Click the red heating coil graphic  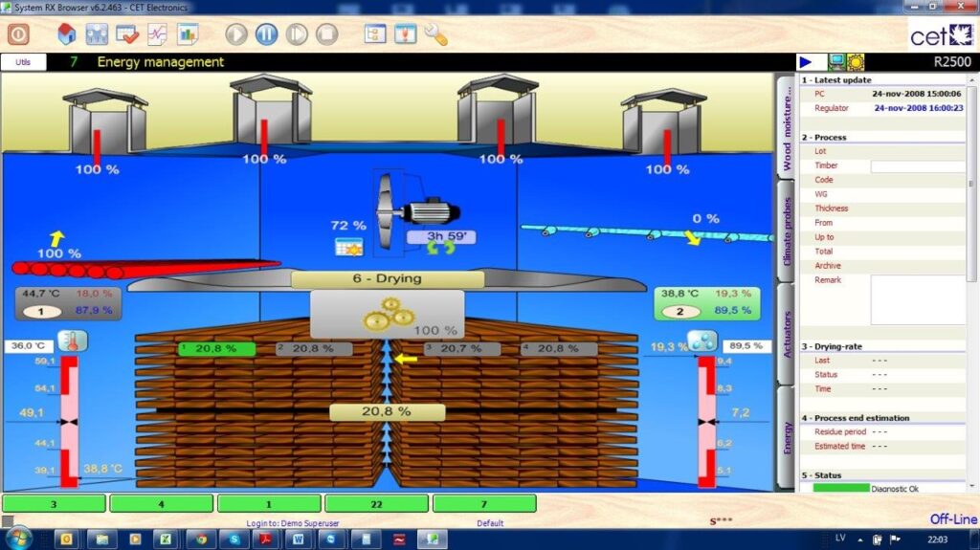(x=145, y=268)
